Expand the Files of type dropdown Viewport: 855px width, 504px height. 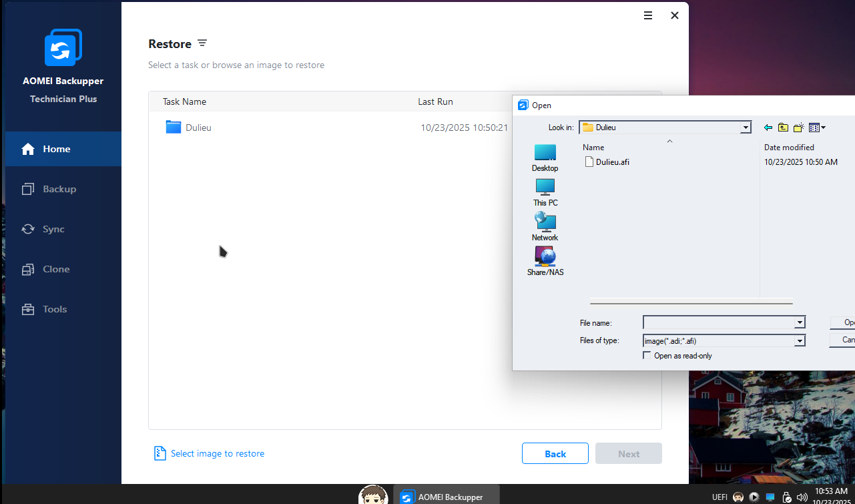coord(800,340)
